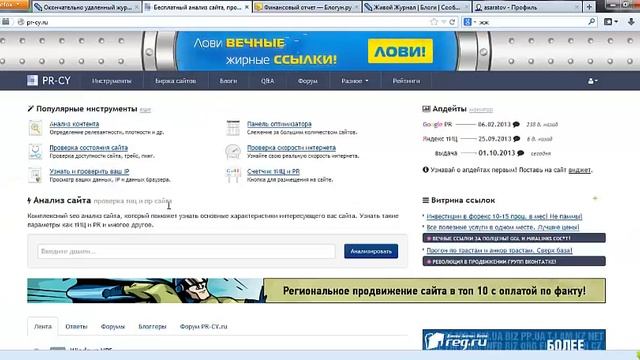Click the Анализировать button
The image size is (640, 360).
click(x=371, y=251)
